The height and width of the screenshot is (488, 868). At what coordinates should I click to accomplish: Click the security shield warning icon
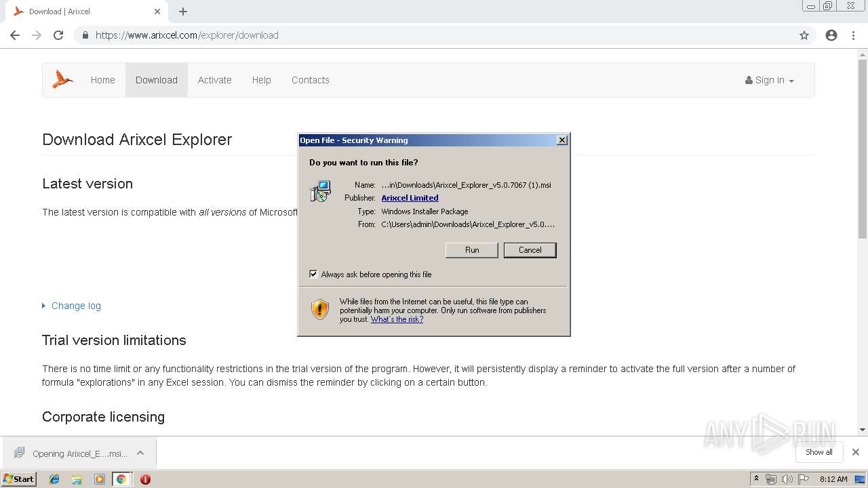point(320,310)
